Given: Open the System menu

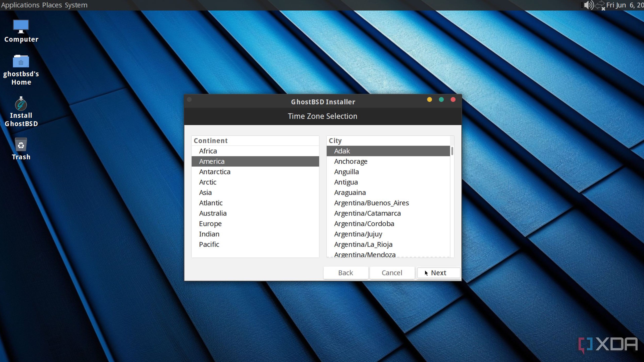Looking at the screenshot, I should pos(76,5).
